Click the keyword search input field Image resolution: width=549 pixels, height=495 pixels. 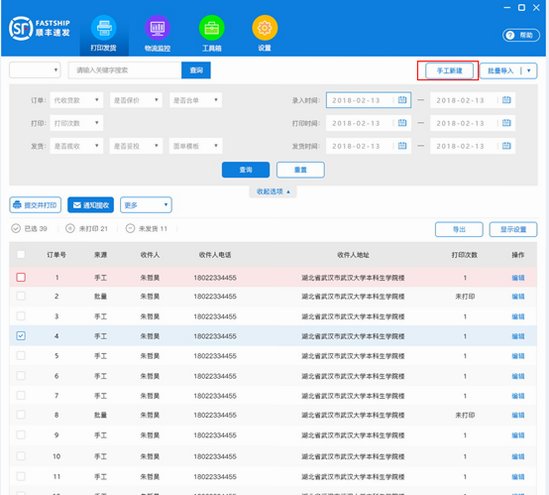coord(125,70)
